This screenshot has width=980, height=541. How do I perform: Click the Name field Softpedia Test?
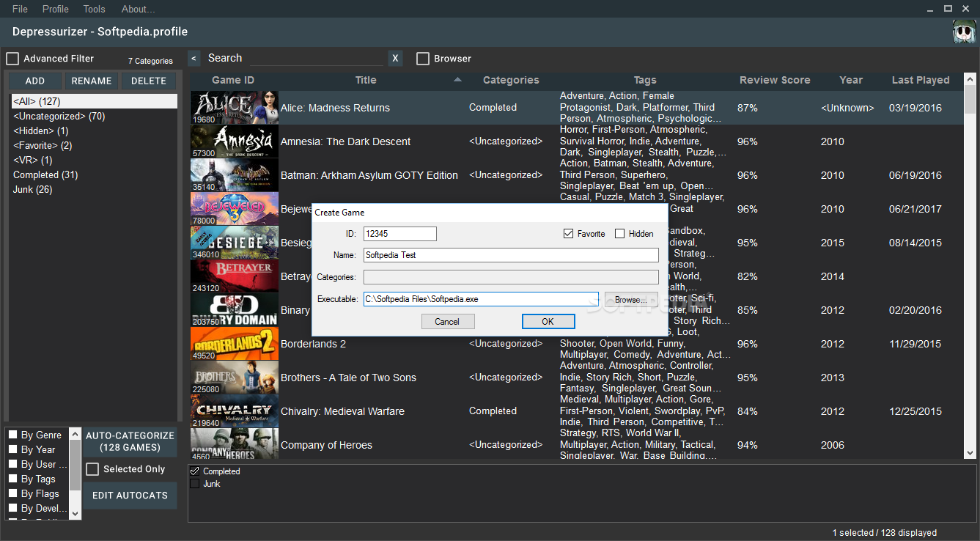[511, 255]
